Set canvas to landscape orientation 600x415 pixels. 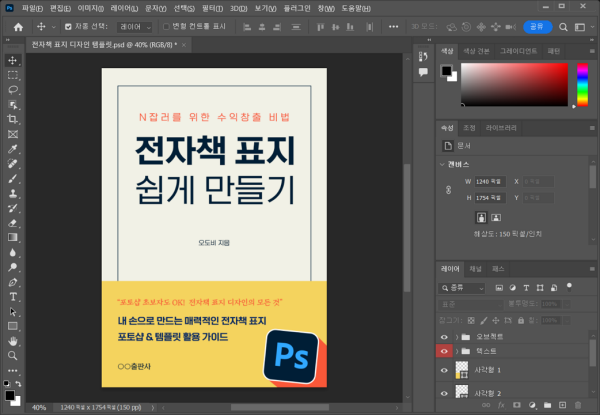click(497, 216)
